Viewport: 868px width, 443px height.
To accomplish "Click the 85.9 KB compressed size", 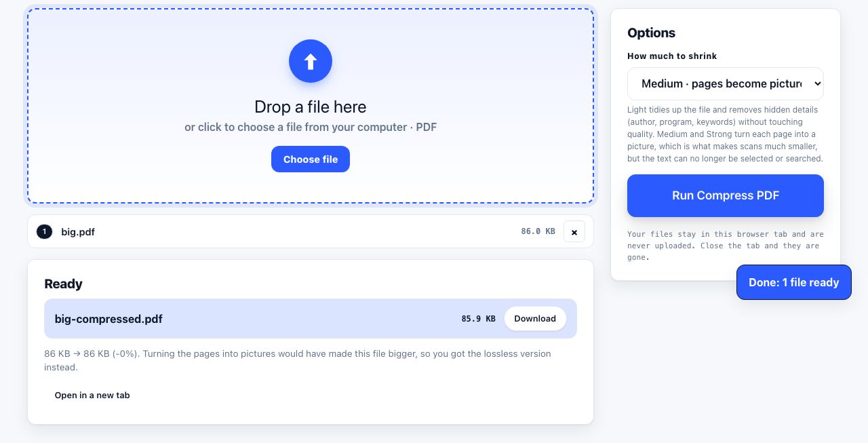I will click(478, 319).
